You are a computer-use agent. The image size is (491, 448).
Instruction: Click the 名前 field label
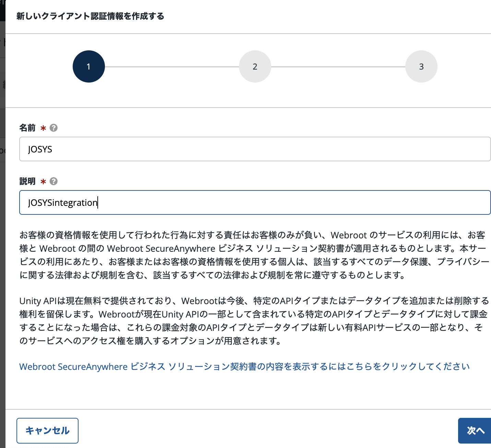pyautogui.click(x=27, y=128)
